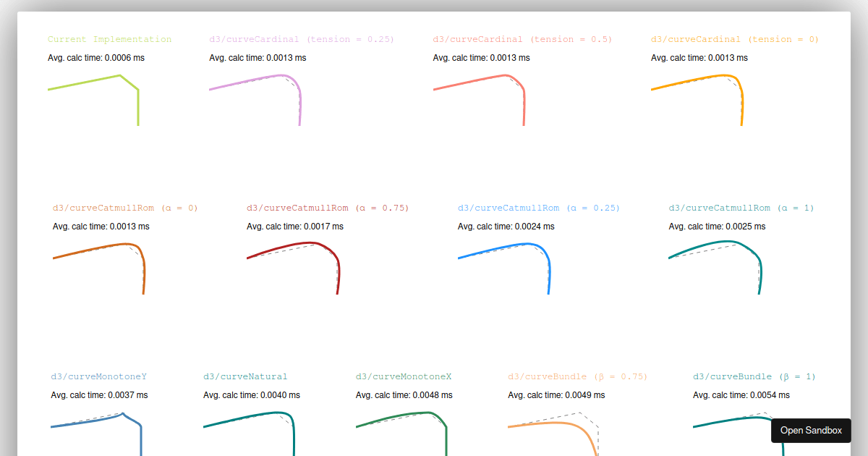Click the d3/curveCardinal (tension = 0) heading
This screenshot has height=456, width=868.
click(735, 38)
